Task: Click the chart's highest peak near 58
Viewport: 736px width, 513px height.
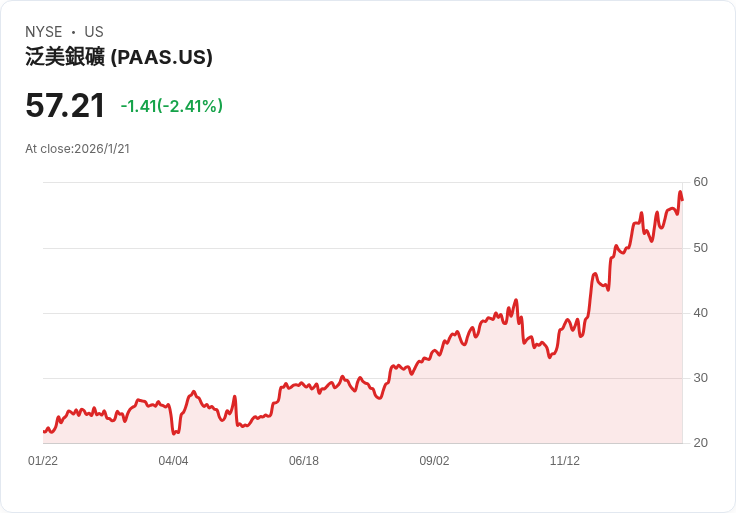Action: 680,192
